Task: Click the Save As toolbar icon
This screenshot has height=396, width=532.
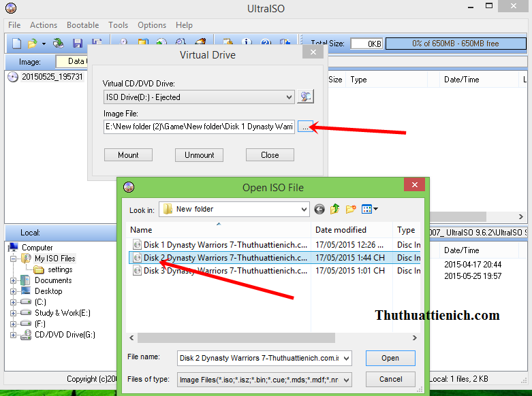Action: click(97, 42)
